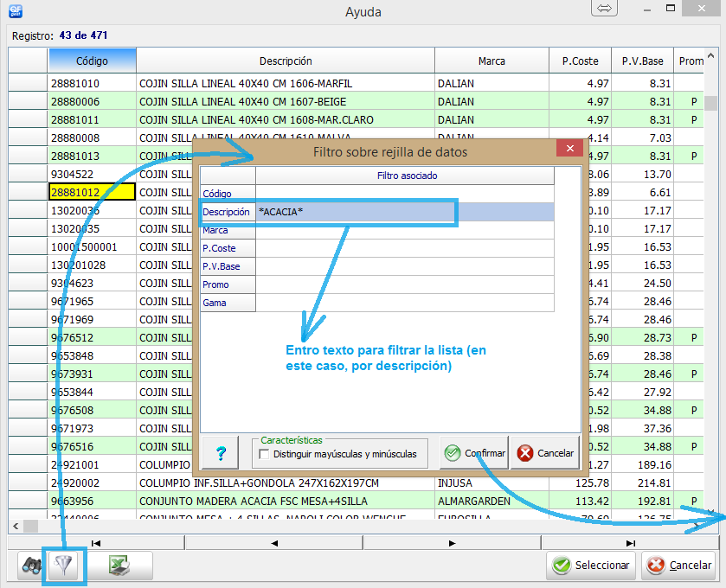
Task: Open filter dialog help question mark
Action: click(221, 453)
